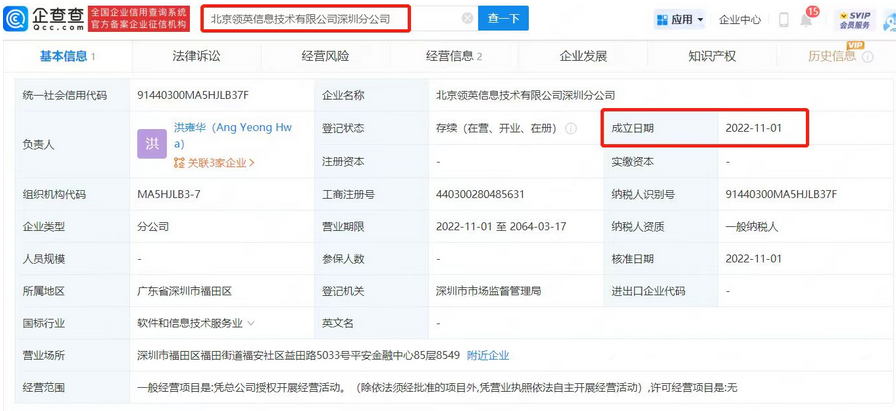This screenshot has height=411, width=896.
Task: Open the Qcc 企查查 logo homepage
Action: (45, 19)
